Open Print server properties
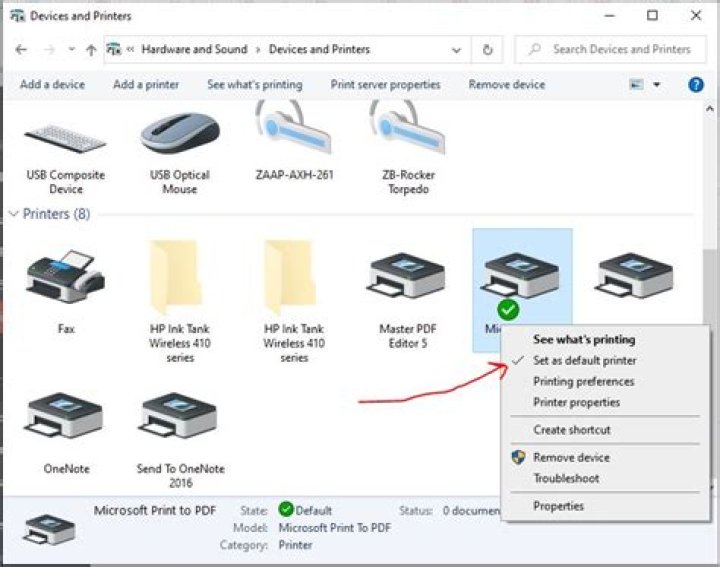 (386, 84)
